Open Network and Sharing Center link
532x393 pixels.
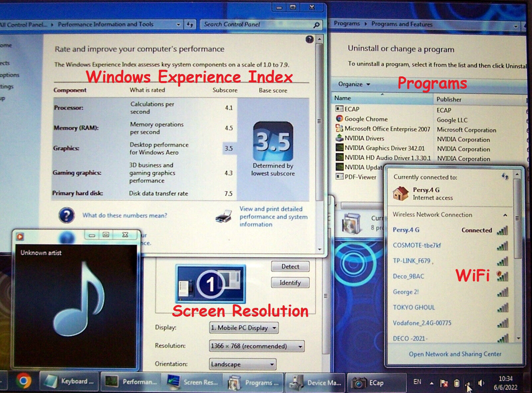coord(455,354)
